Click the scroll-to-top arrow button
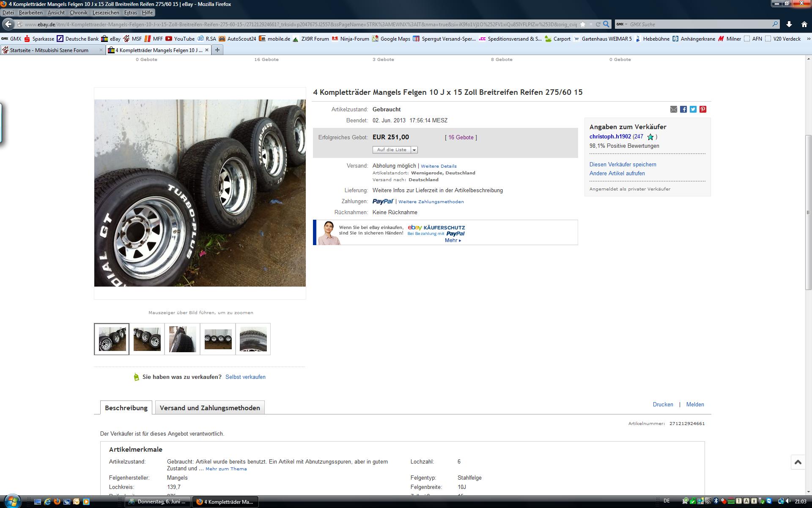The height and width of the screenshot is (508, 812). (798, 462)
